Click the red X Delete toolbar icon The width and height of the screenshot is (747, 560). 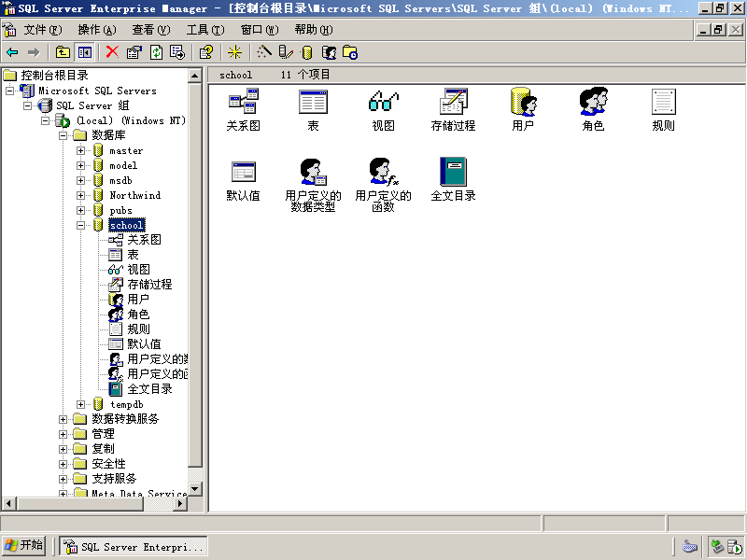pyautogui.click(x=112, y=52)
